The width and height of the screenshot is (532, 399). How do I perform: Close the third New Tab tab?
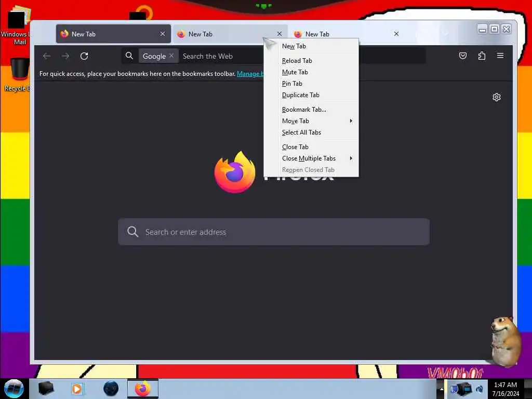pos(396,34)
